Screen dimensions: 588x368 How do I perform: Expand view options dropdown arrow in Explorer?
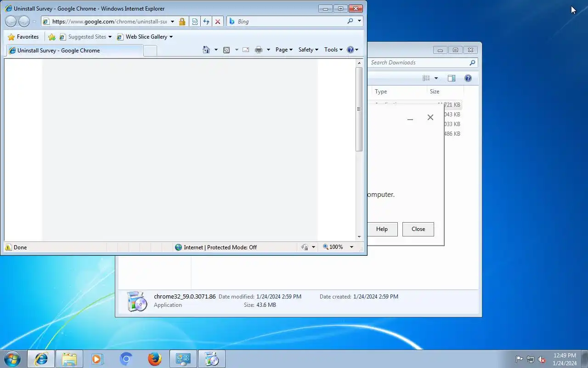pos(436,78)
